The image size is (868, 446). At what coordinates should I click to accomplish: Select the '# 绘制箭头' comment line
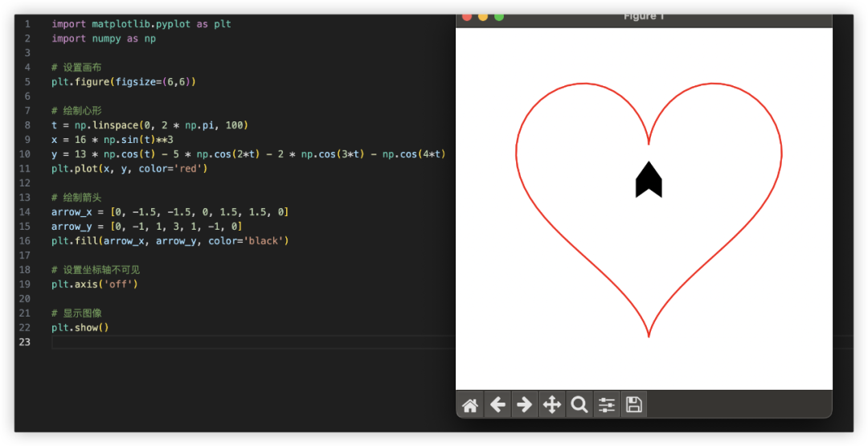[76, 198]
